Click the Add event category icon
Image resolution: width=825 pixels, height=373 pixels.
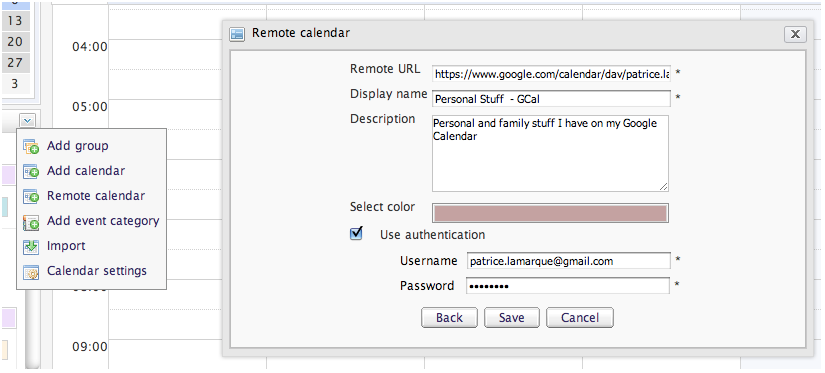coord(31,221)
